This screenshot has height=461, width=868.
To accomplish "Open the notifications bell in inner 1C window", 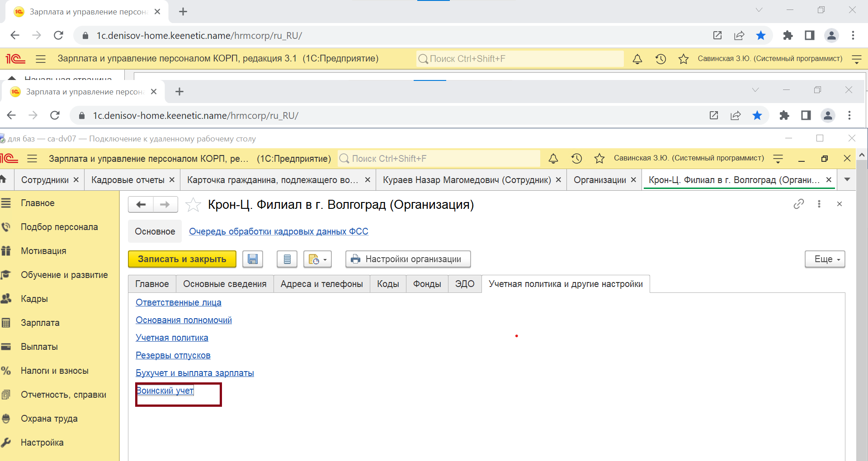I will coord(553,159).
